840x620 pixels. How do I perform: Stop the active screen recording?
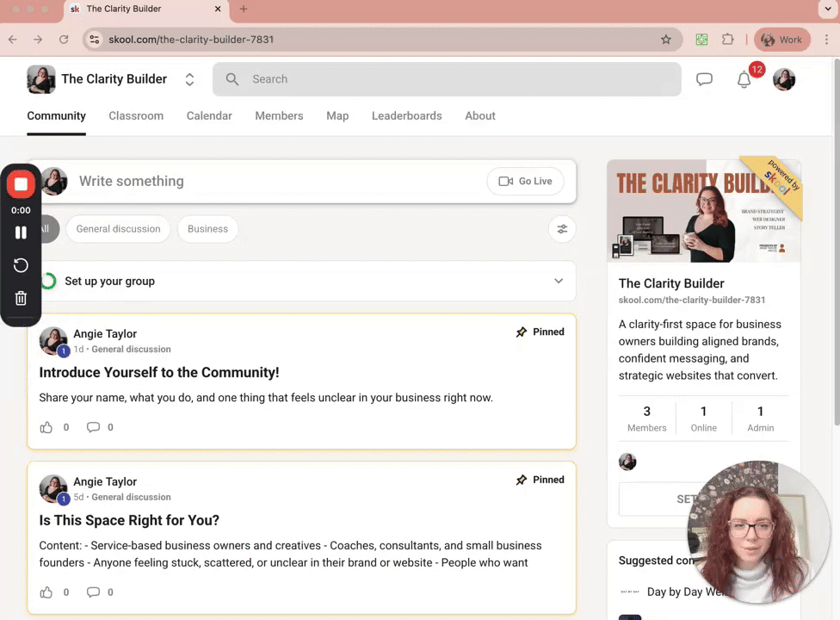[x=21, y=183]
